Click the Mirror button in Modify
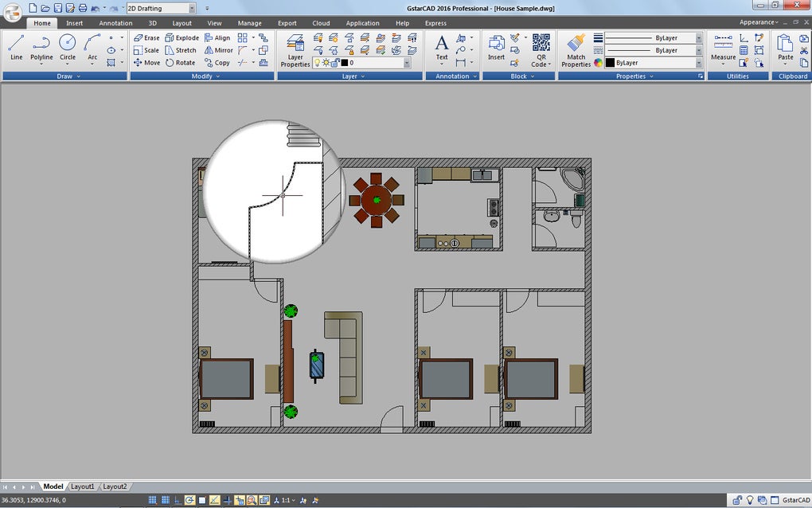The width and height of the screenshot is (812, 508). point(218,50)
